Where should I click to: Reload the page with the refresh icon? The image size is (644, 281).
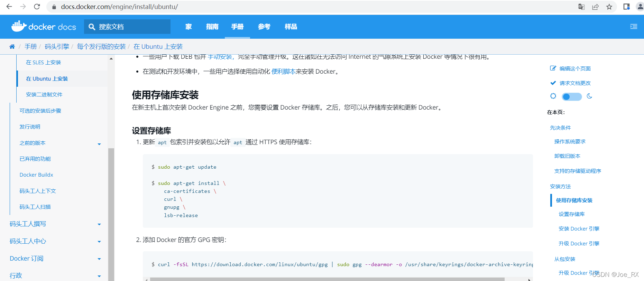(x=37, y=7)
